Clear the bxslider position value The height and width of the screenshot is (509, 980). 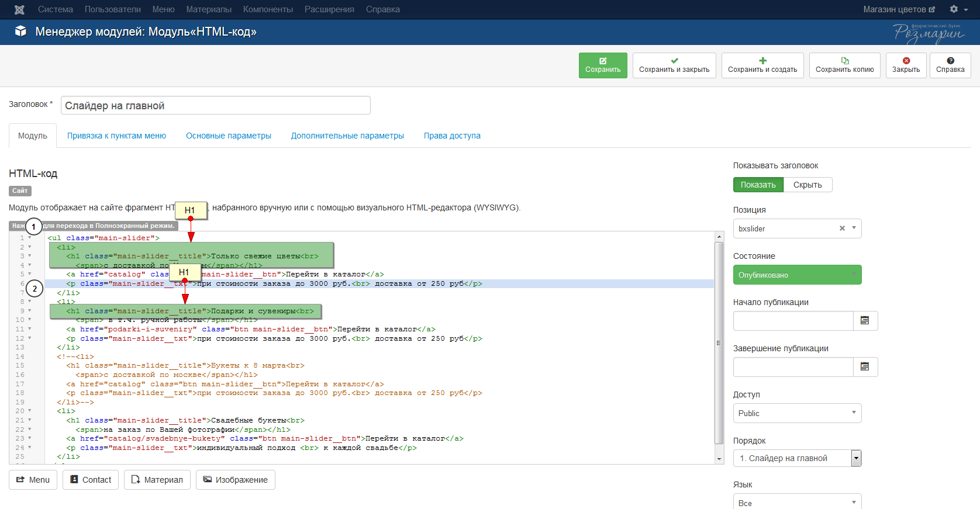pos(842,228)
